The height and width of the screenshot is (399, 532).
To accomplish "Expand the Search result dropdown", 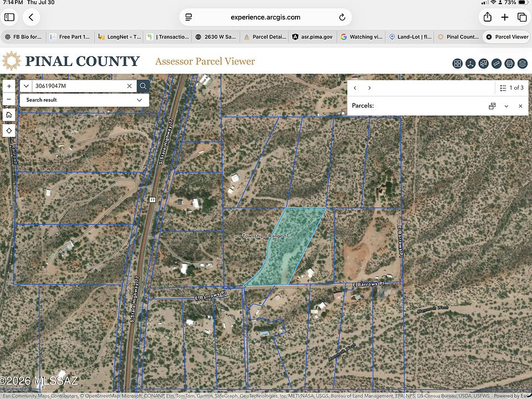I will 84,100.
